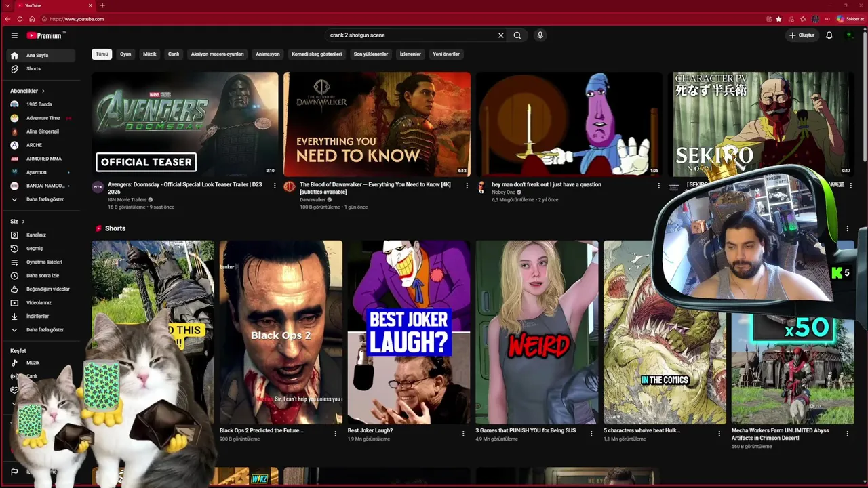
Task: Open Oynatma listeleri playlists
Action: click(41, 262)
